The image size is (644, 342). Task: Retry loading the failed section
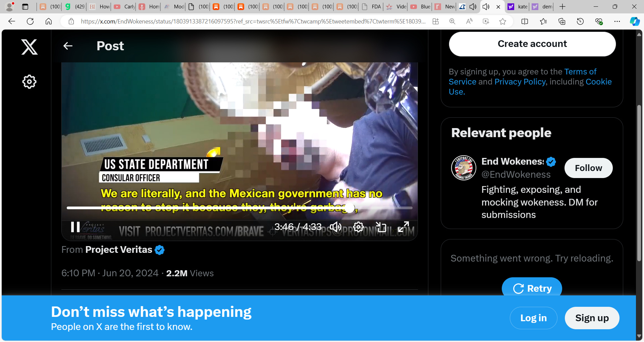click(x=532, y=288)
